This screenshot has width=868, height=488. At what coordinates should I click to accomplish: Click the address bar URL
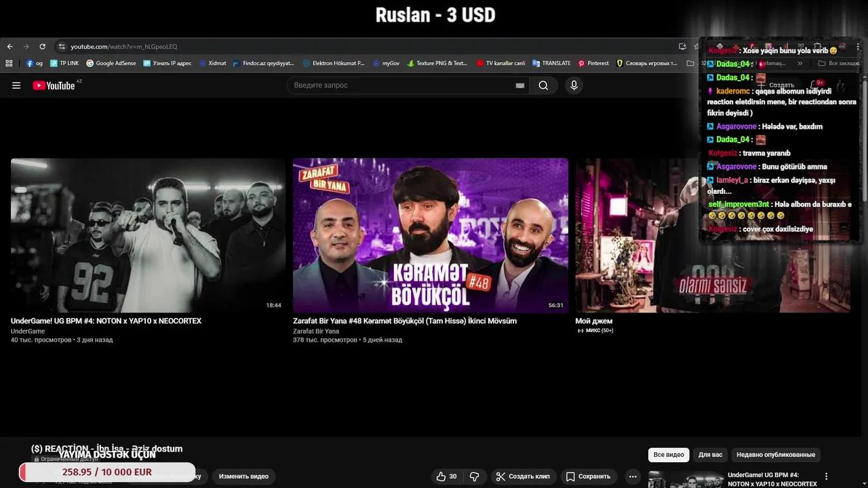click(124, 47)
